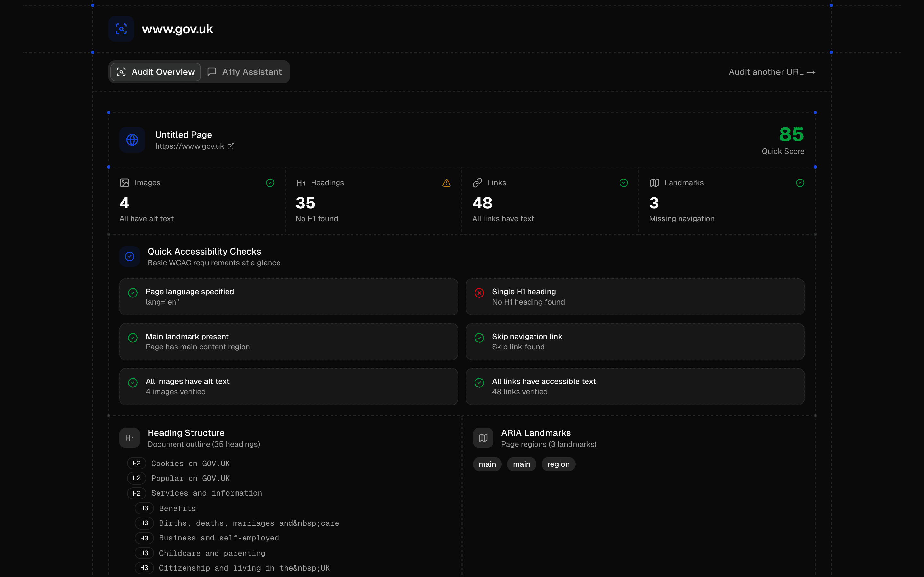Click the globe icon beside Untitled Page
The height and width of the screenshot is (577, 924).
[132, 140]
